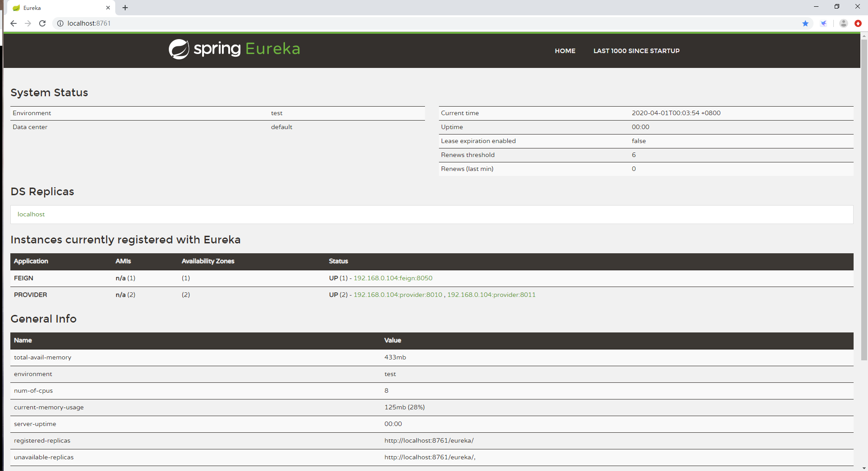Viewport: 868px width, 471px height.
Task: Click the n/a (2) AMIs cell for PROVIDER
Action: pos(126,295)
